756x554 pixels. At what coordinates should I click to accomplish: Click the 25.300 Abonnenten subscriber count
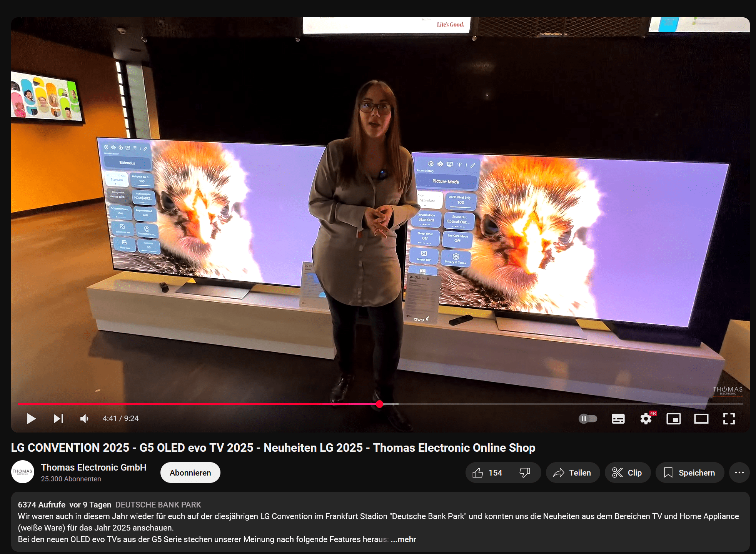pyautogui.click(x=71, y=479)
